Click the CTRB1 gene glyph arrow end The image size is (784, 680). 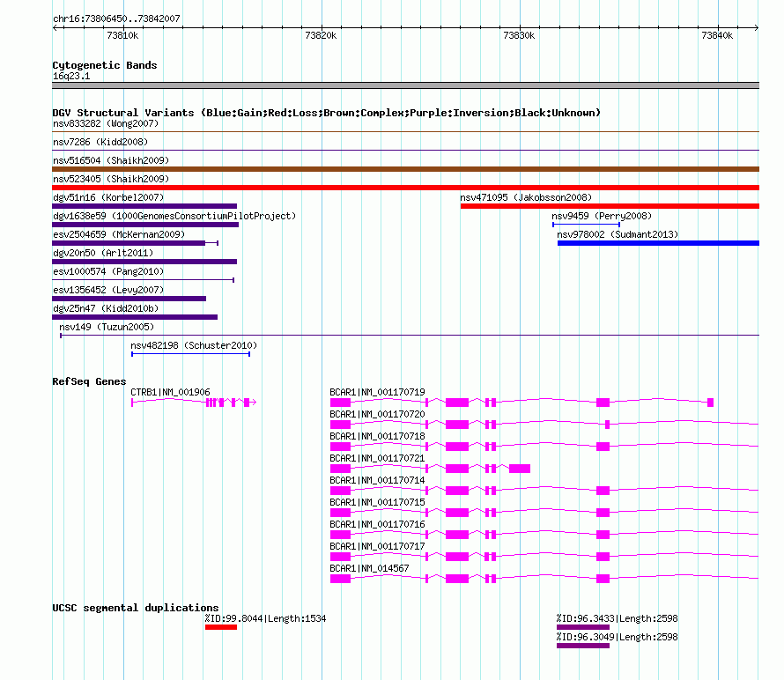[253, 403]
